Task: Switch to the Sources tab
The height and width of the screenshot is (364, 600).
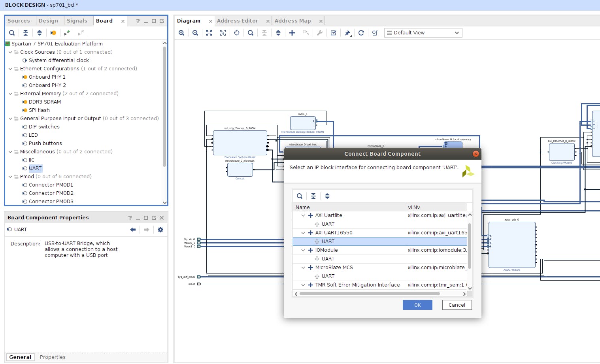Action: click(19, 21)
